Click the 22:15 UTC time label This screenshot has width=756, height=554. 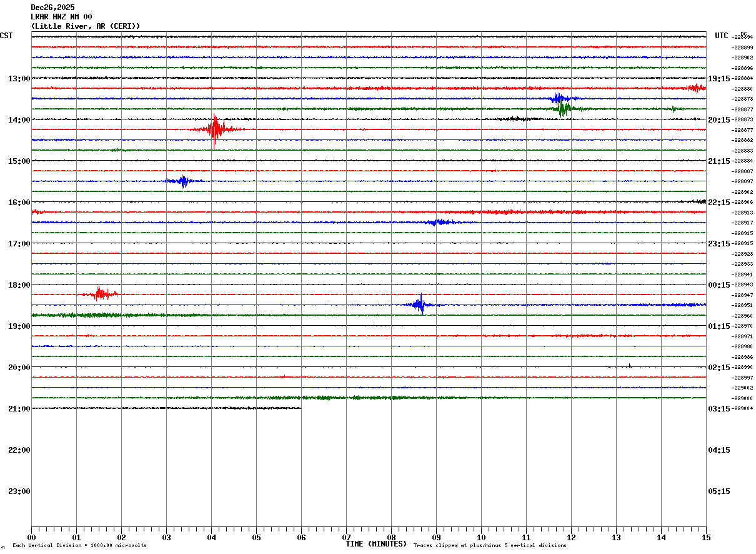click(x=719, y=202)
